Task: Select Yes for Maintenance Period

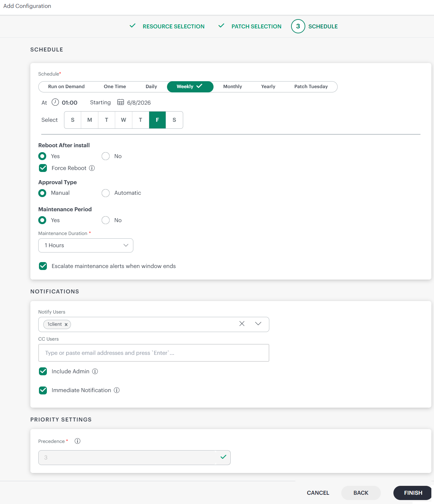Action: pos(42,220)
